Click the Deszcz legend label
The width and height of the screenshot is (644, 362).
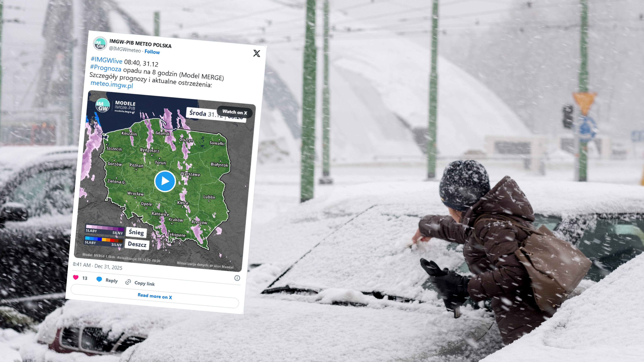[x=137, y=244]
